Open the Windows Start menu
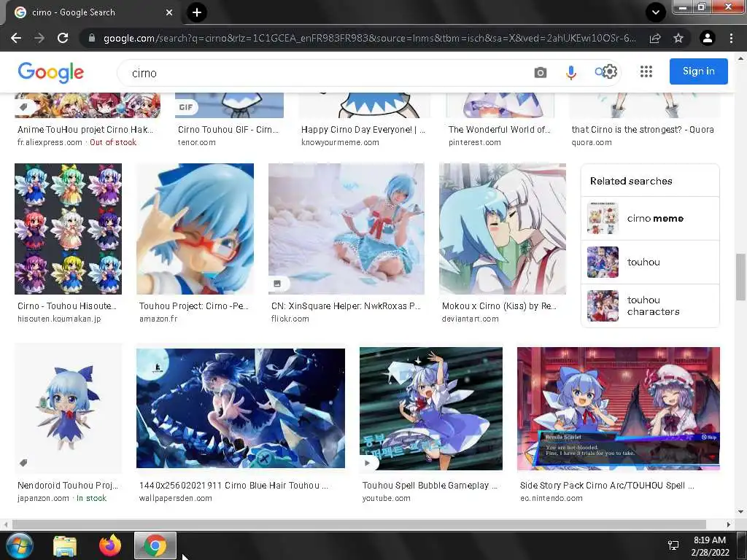747x560 pixels. point(20,545)
